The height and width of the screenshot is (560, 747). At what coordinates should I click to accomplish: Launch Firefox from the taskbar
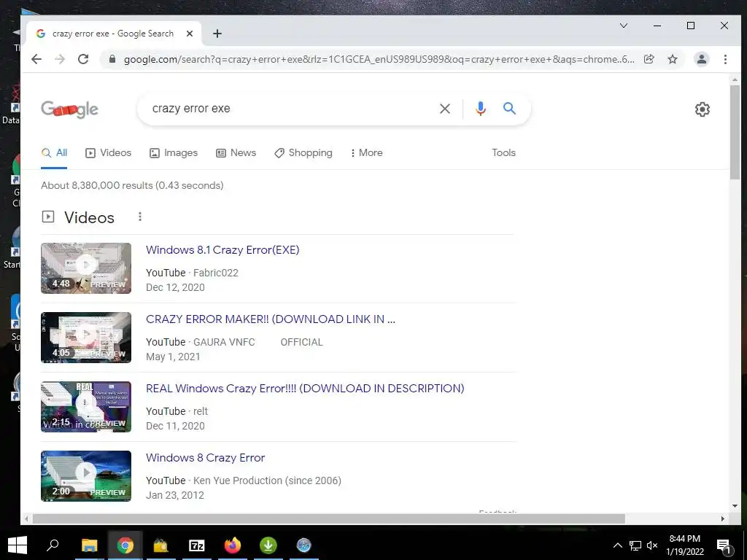pos(233,545)
